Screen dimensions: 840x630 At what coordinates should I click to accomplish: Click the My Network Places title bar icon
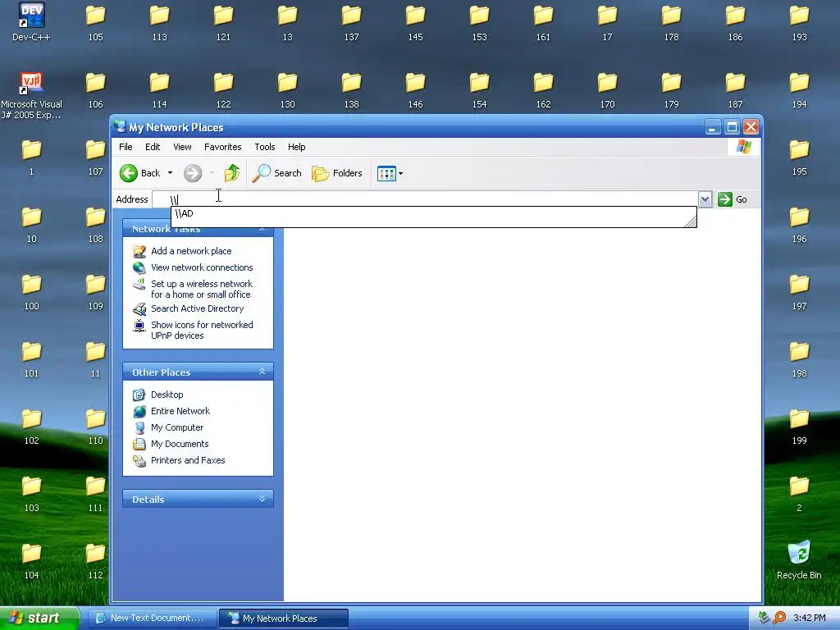tap(120, 126)
